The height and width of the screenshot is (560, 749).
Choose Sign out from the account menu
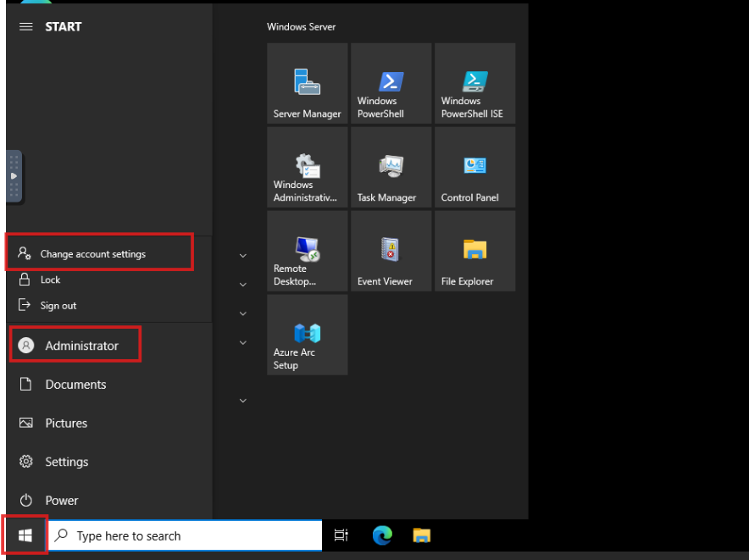109,305
